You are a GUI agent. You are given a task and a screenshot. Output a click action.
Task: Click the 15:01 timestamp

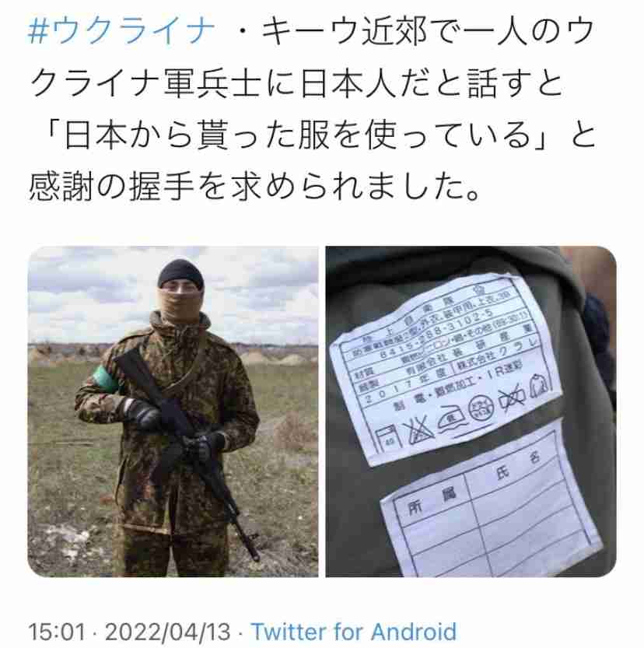[57, 632]
